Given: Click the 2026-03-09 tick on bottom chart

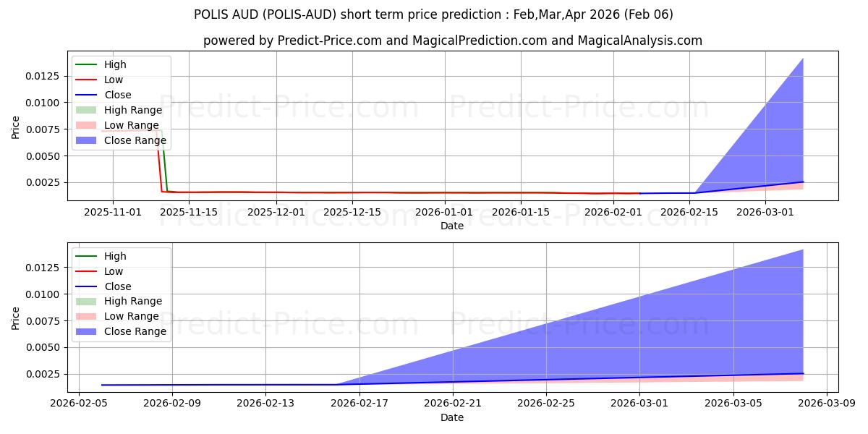Looking at the screenshot, I should point(827,403).
